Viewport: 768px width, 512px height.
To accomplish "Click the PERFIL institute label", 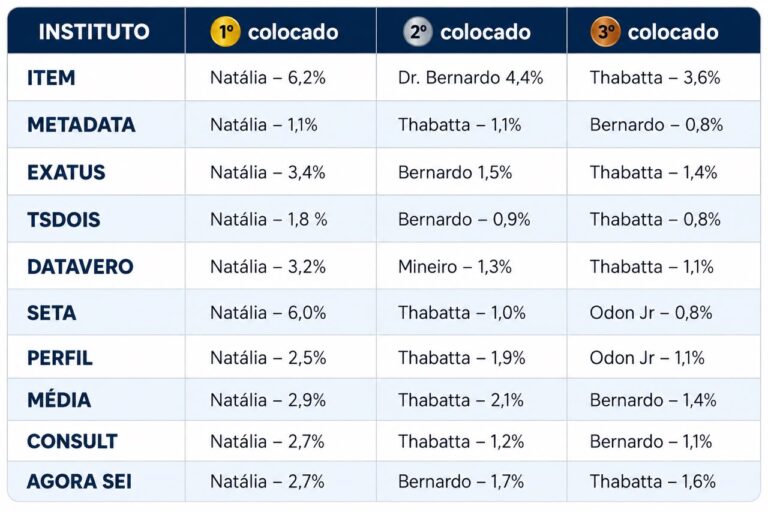I will click(60, 358).
